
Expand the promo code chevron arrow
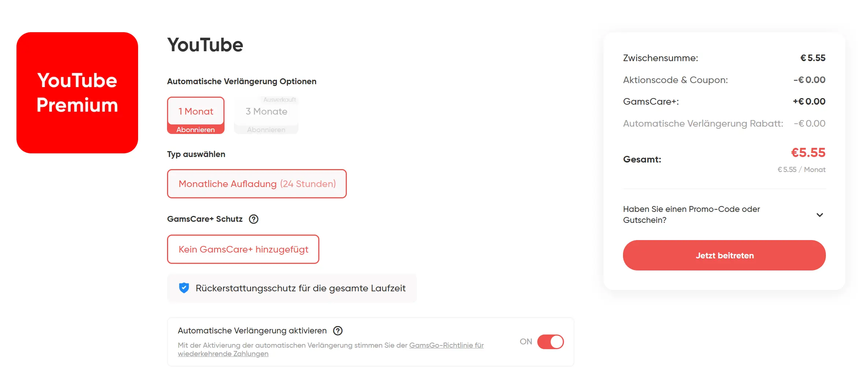[x=820, y=215]
